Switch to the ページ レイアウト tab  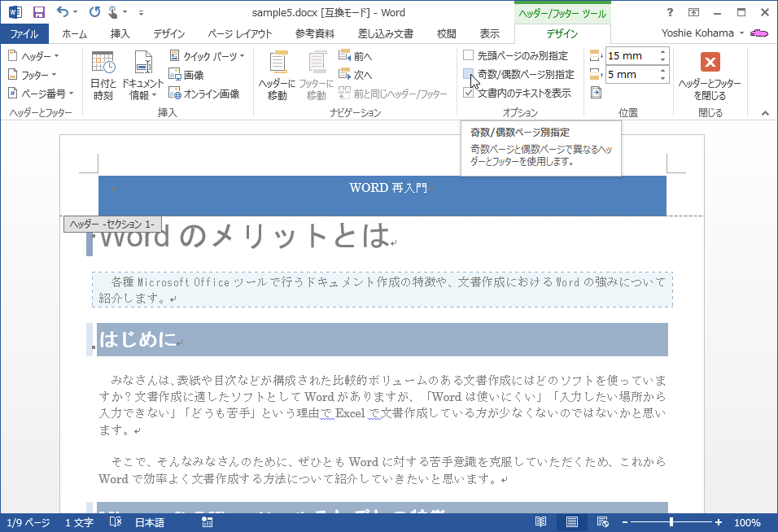239,33
